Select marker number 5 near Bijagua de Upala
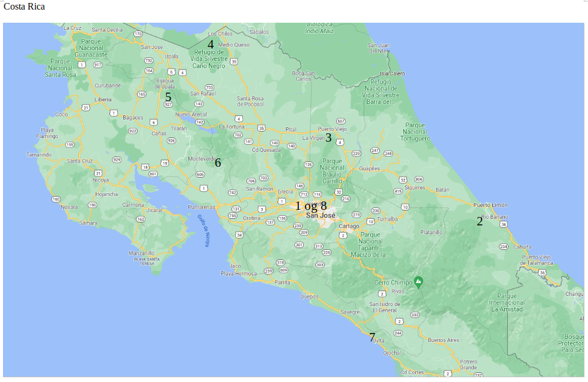The height and width of the screenshot is (382, 588). [168, 97]
